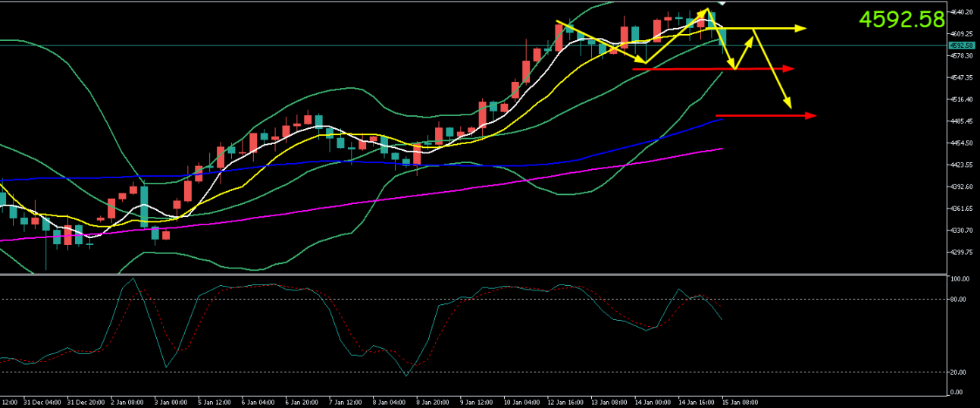This screenshot has width=980, height=408.
Task: Click the 12 Jan 16:00 time label
Action: click(x=565, y=402)
